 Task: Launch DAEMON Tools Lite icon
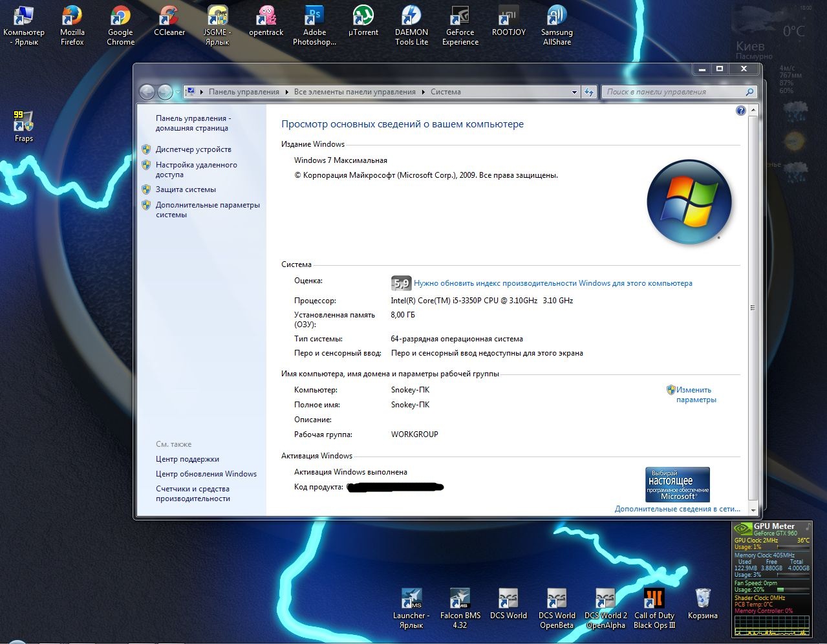[x=412, y=26]
